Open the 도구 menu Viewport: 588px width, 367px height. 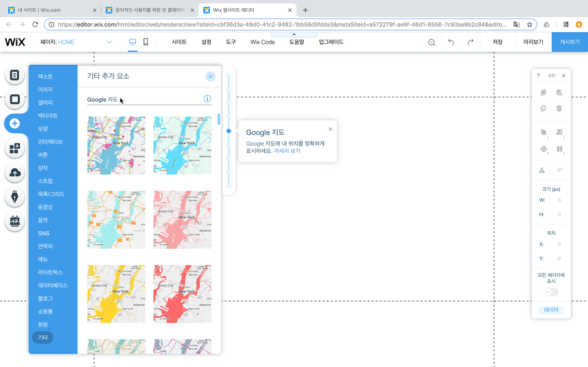click(231, 42)
